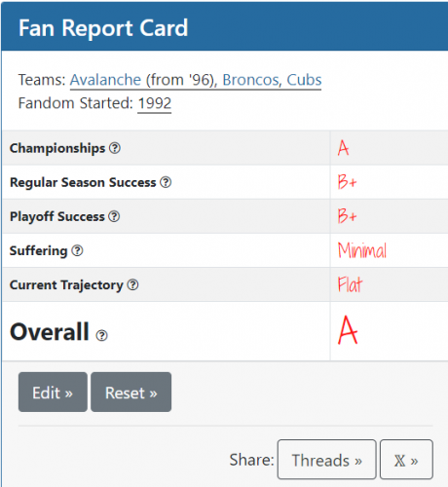Viewport: 448px width, 487px height.
Task: Click the large Overall grade A
Action: point(348,330)
